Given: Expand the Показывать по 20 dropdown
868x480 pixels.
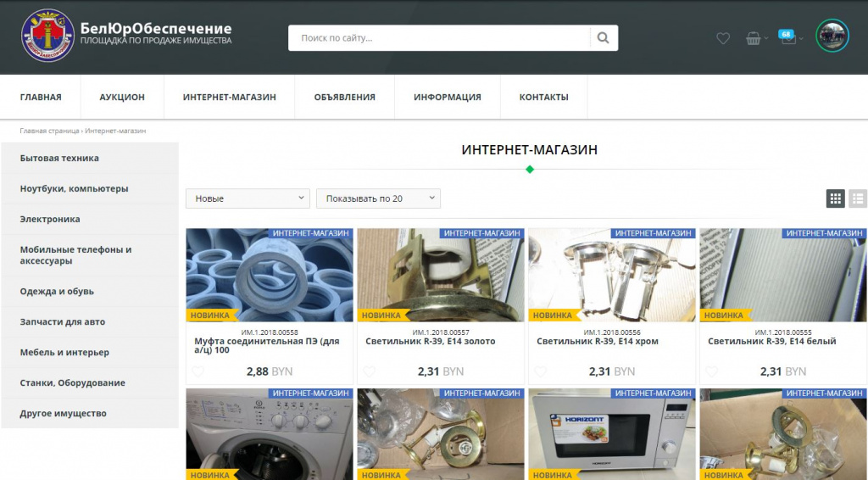Looking at the screenshot, I should 378,198.
